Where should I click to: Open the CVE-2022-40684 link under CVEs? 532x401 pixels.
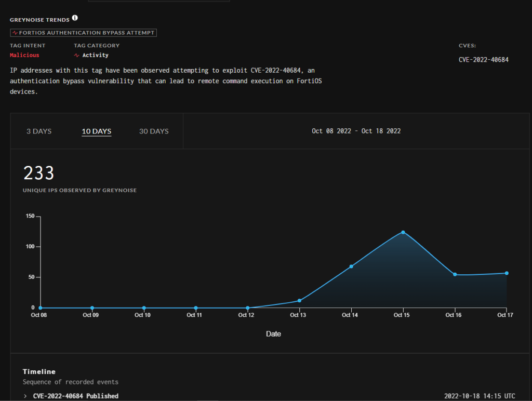[x=484, y=60]
